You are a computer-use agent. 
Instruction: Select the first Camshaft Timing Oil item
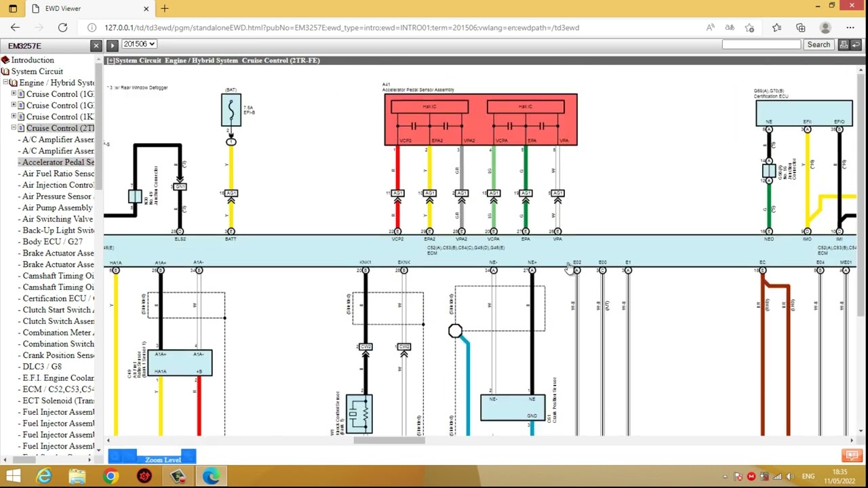[x=58, y=276]
